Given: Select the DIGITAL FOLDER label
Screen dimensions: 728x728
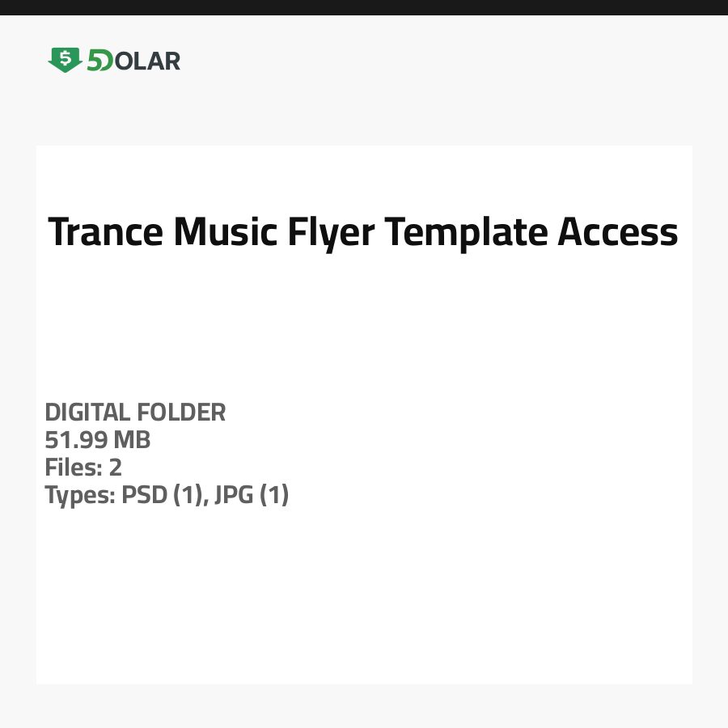Looking at the screenshot, I should [135, 413].
